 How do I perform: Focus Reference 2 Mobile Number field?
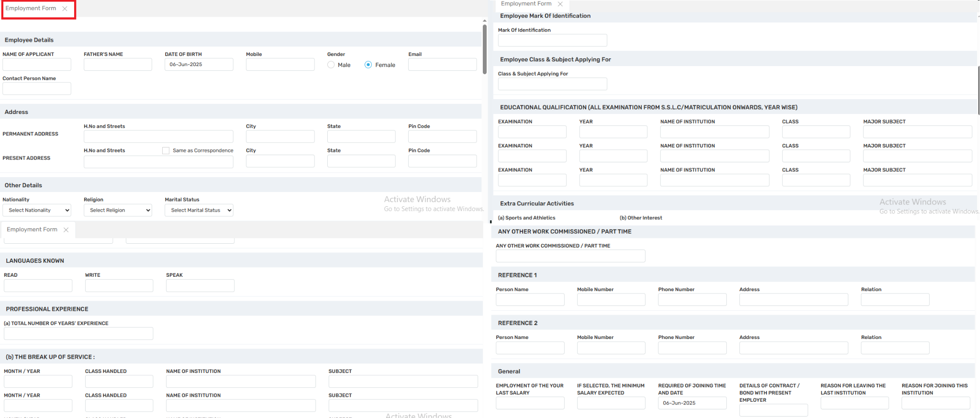(611, 348)
